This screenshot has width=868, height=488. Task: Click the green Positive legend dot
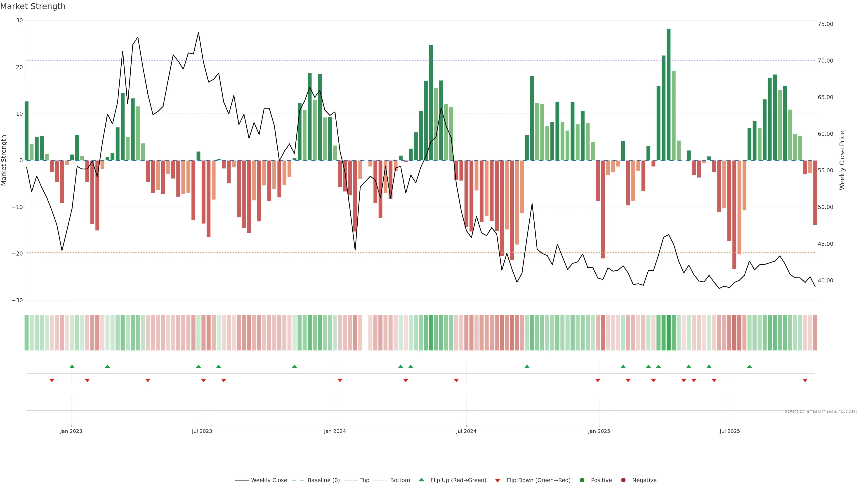click(x=582, y=480)
